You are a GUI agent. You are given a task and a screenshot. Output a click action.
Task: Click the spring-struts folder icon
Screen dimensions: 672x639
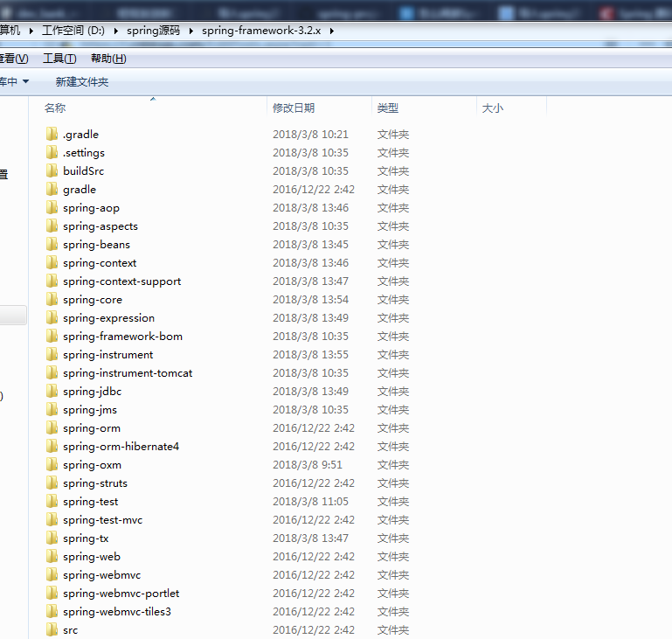pos(52,483)
